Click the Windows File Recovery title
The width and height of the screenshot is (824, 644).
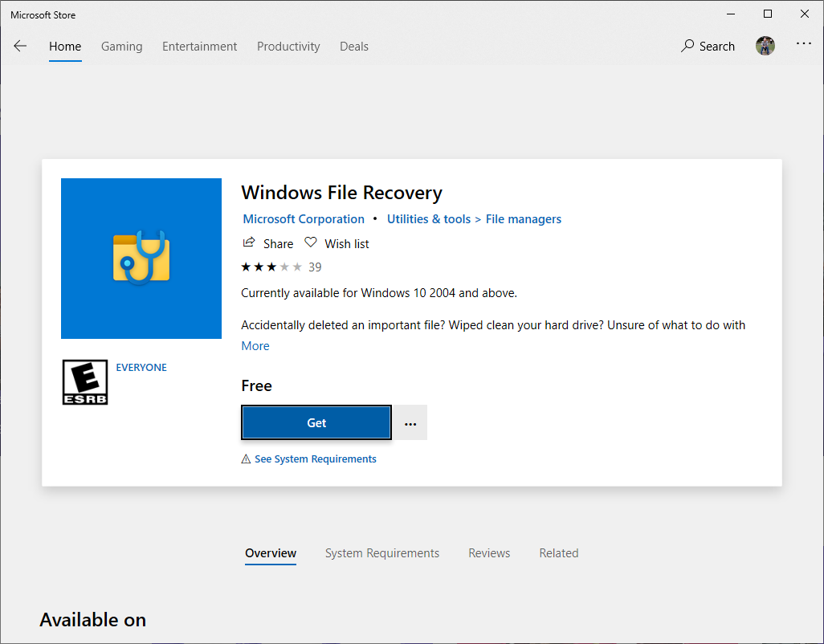[341, 193]
